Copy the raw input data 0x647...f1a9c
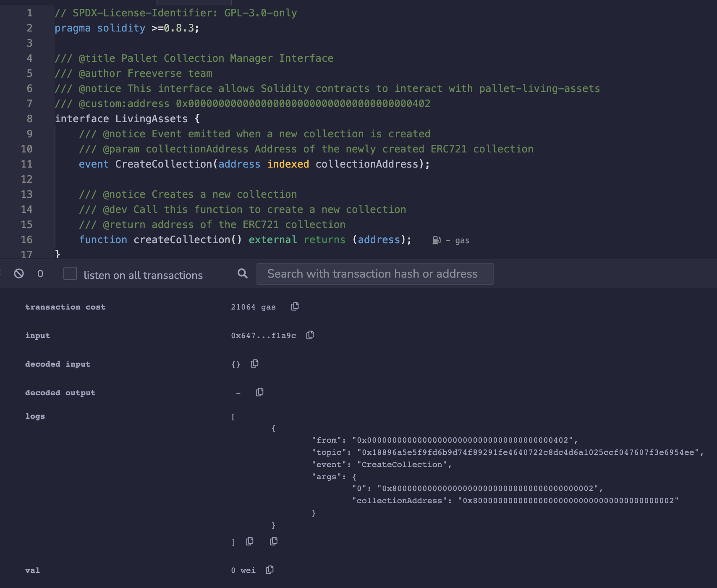 tap(310, 335)
